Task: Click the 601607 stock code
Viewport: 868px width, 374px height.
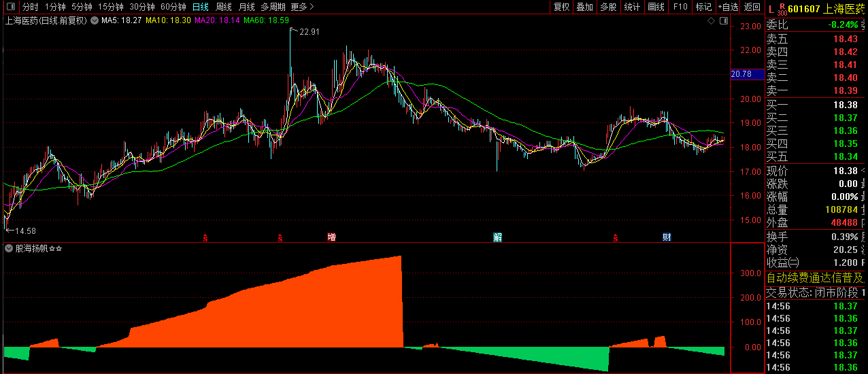Action: tap(805, 9)
